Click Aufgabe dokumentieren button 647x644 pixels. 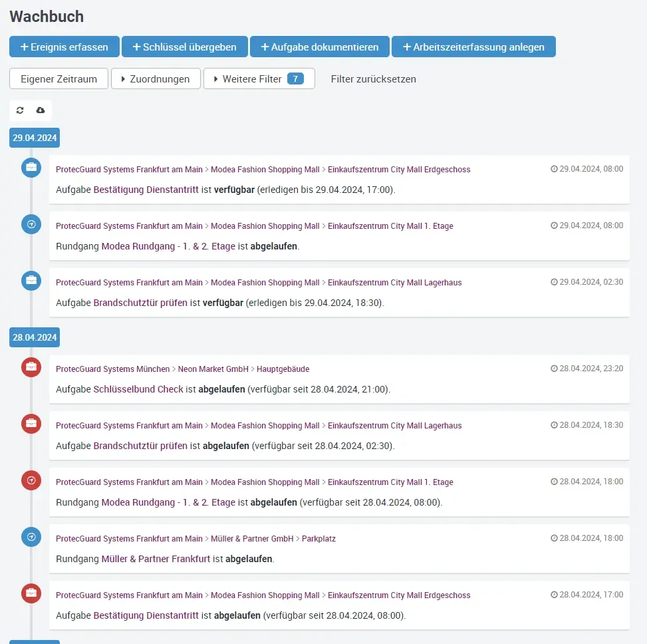321,47
